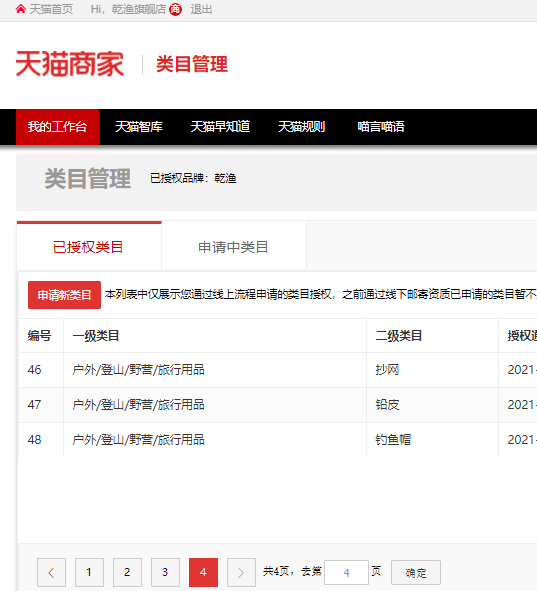Click the 申请新类目 button
This screenshot has width=537, height=591.
click(x=64, y=295)
